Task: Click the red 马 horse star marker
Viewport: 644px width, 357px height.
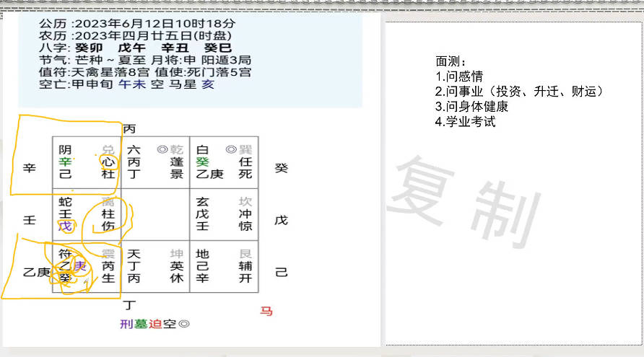Action: 266,311
